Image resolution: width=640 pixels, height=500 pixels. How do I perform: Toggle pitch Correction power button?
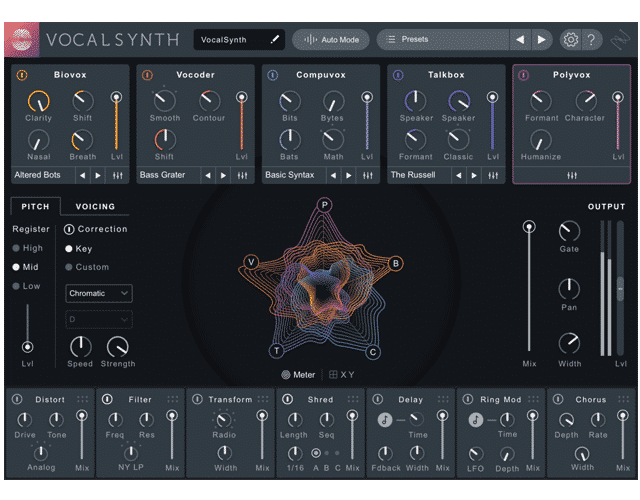pyautogui.click(x=69, y=229)
